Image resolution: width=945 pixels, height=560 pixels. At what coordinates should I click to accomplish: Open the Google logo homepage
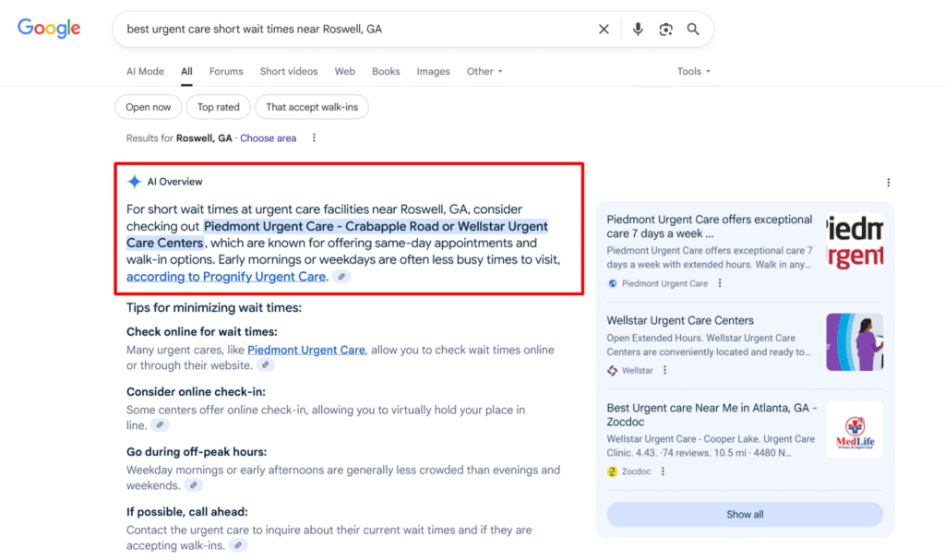pyautogui.click(x=49, y=28)
